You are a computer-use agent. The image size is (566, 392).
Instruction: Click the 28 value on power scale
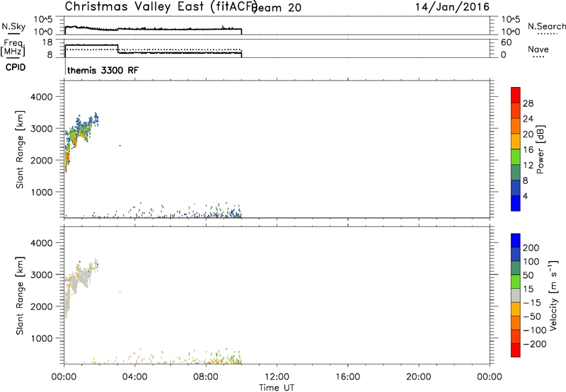528,103
